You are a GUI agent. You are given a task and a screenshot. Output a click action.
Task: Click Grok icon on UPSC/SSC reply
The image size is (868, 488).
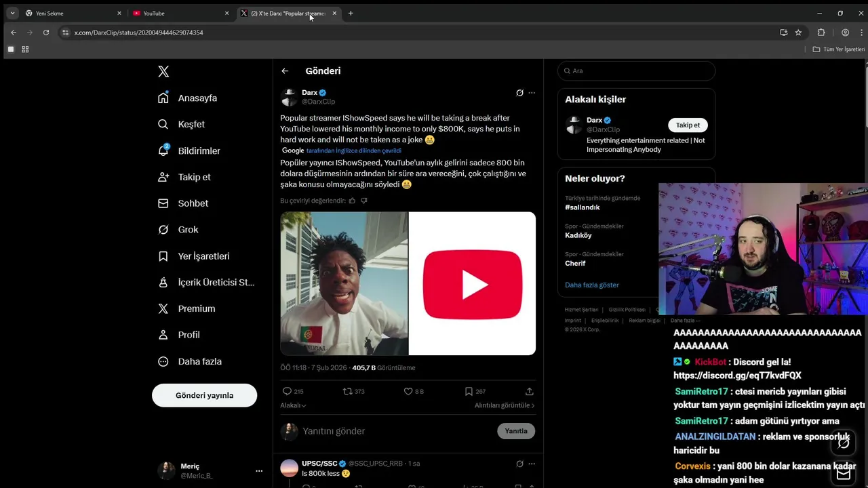coord(519,464)
